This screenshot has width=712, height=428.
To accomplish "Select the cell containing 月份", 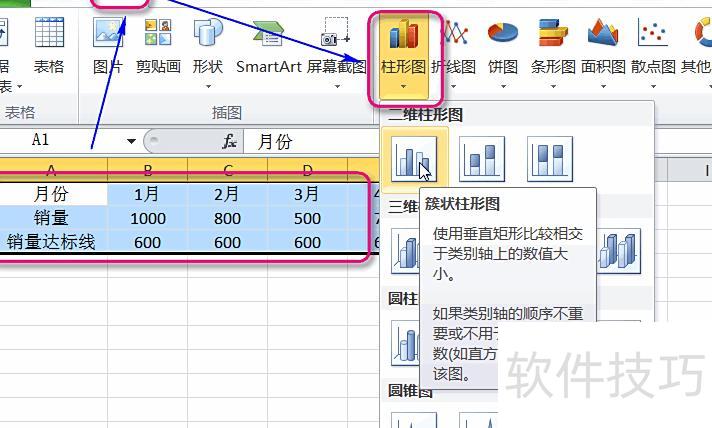I will 52,194.
